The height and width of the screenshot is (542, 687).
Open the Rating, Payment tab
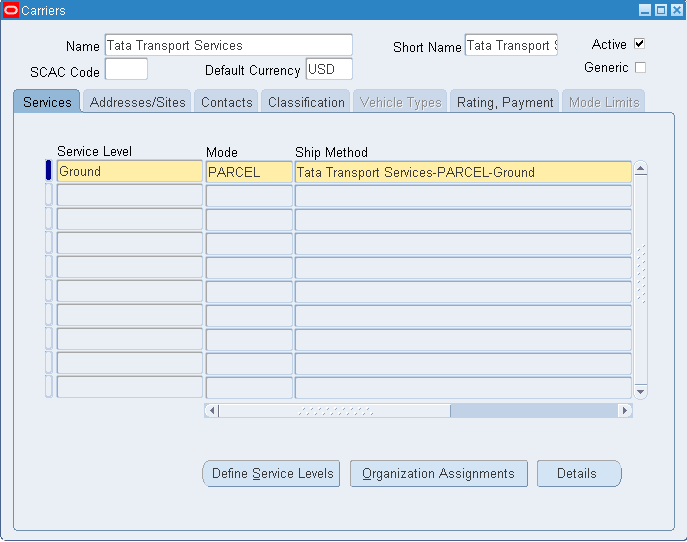point(505,102)
